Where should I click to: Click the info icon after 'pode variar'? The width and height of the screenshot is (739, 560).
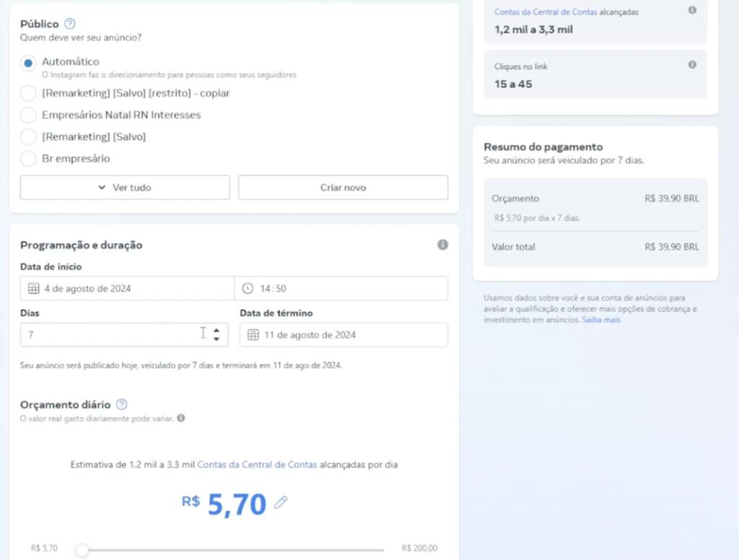(181, 418)
